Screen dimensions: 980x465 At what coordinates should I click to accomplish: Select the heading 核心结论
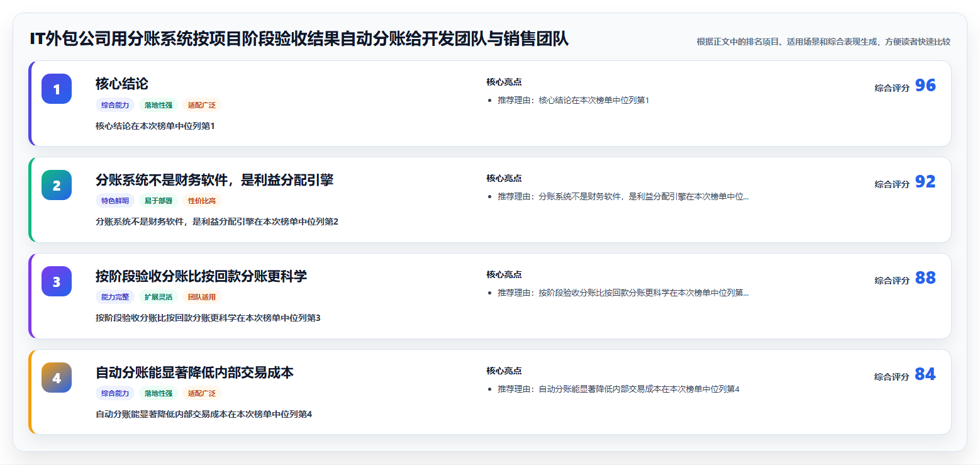point(122,84)
